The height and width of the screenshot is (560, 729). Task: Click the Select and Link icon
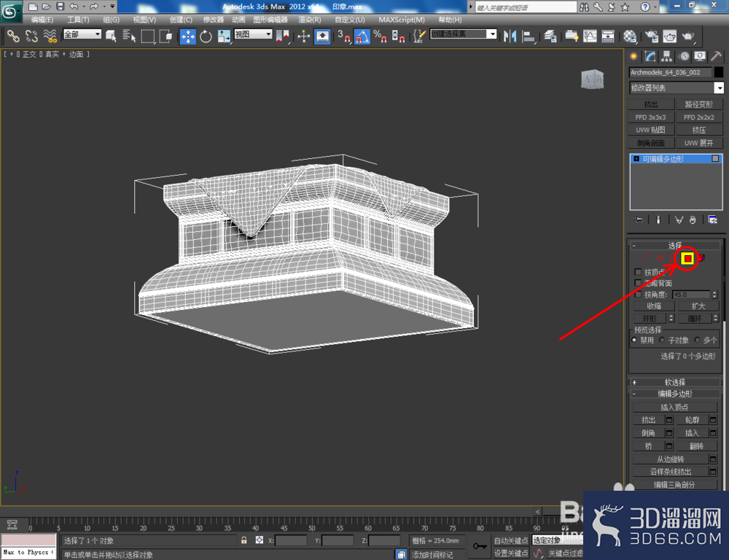click(13, 36)
